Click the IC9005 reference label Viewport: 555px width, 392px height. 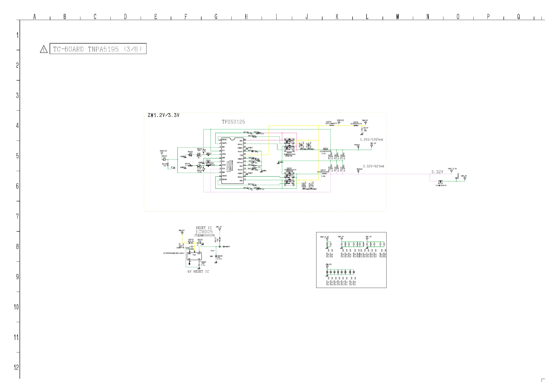[204, 232]
